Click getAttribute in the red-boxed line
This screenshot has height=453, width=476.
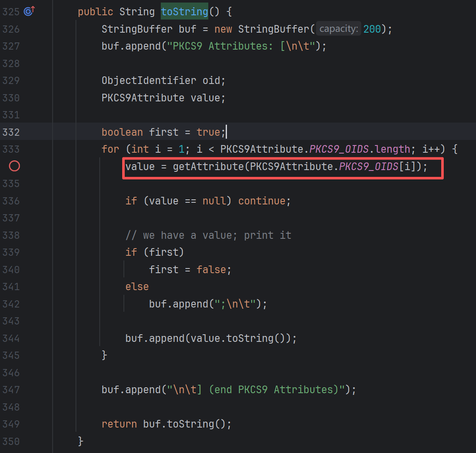(x=208, y=166)
